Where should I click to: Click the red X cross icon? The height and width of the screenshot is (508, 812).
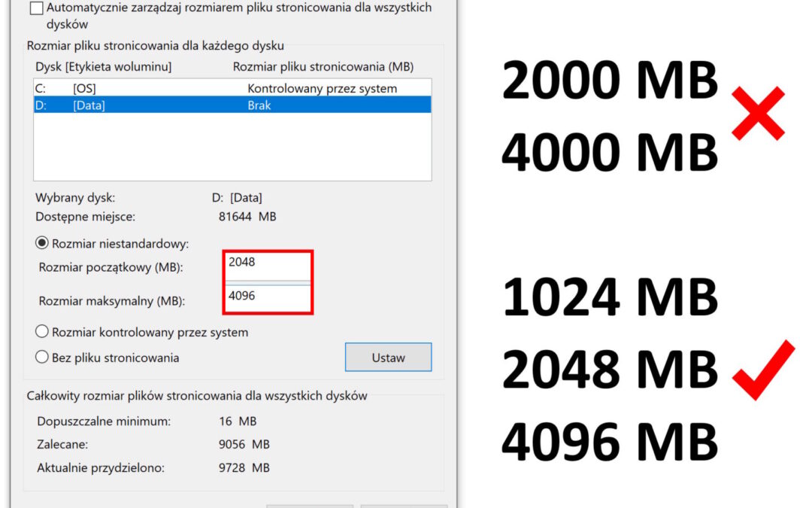coord(758,114)
